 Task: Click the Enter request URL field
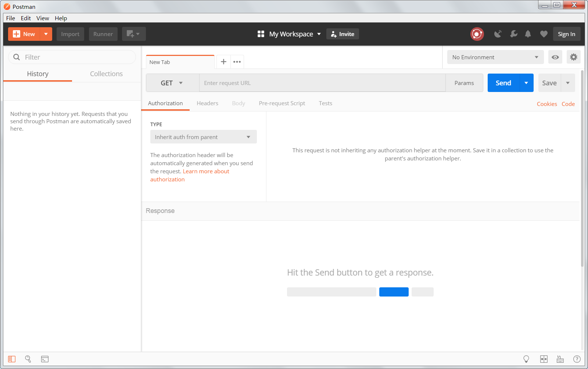(322, 83)
